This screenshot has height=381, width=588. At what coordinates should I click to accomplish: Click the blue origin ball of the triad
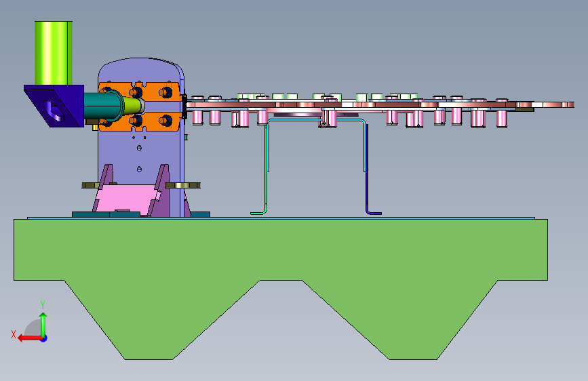[44, 338]
